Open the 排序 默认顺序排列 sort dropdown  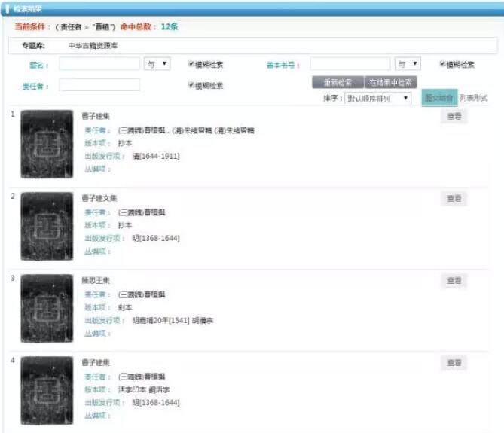pyautogui.click(x=377, y=99)
